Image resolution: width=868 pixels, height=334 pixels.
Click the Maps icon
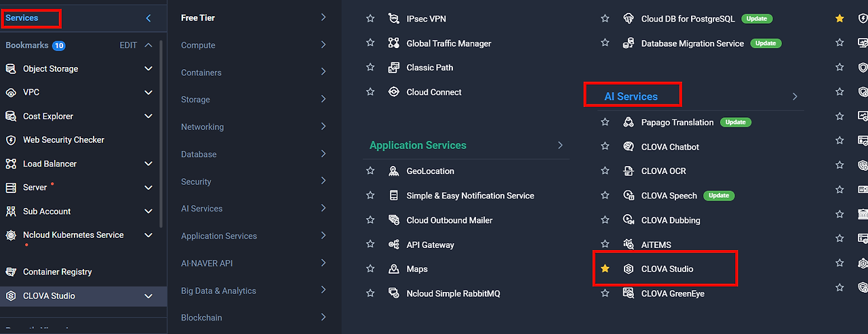394,269
